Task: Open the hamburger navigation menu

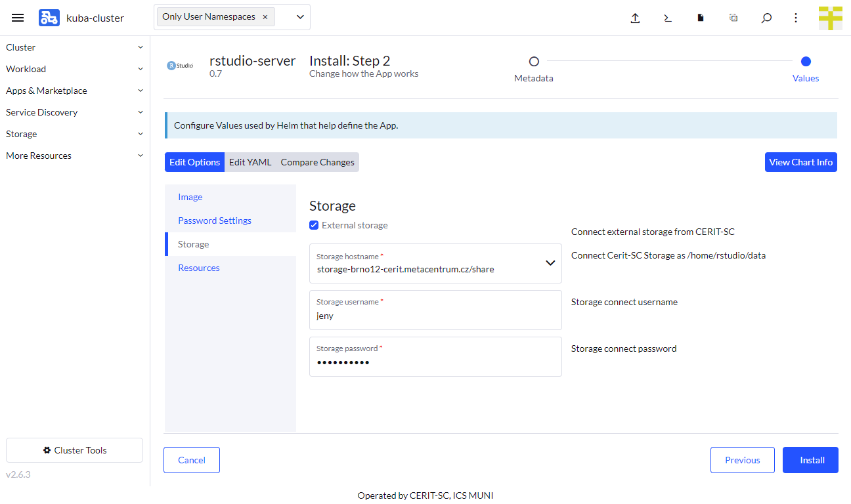Action: [18, 18]
